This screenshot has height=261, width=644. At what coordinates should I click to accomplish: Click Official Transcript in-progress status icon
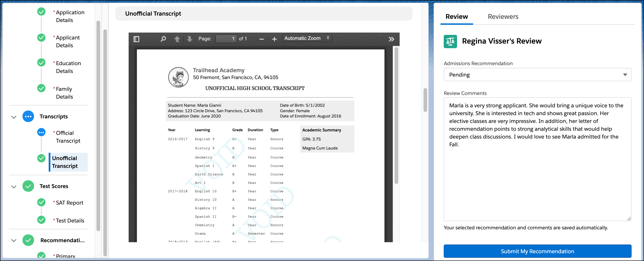pyautogui.click(x=41, y=132)
